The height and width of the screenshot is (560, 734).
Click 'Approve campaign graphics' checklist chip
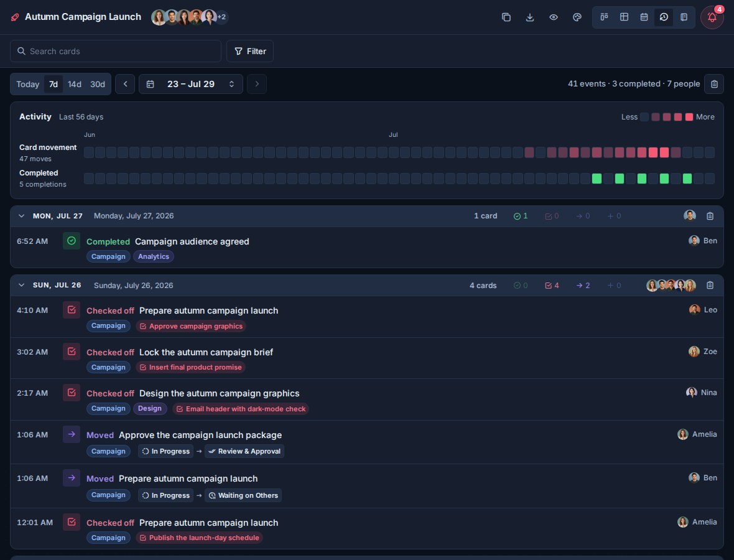(191, 326)
